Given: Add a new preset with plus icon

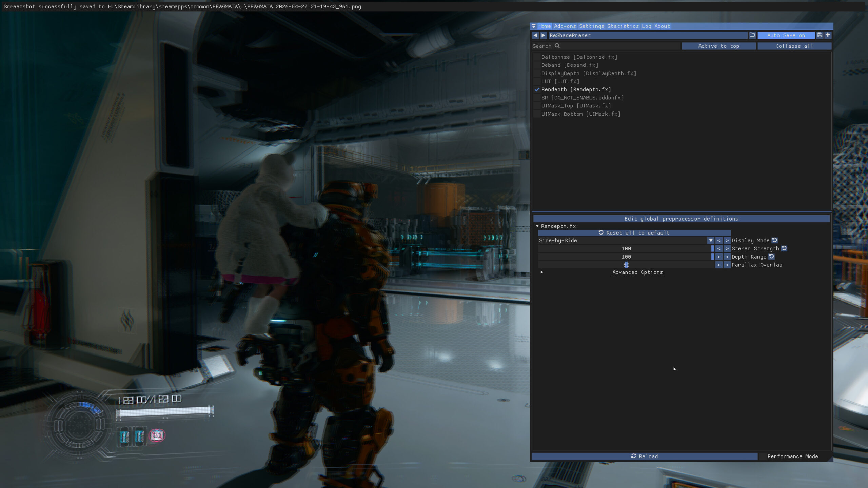Looking at the screenshot, I should [828, 35].
